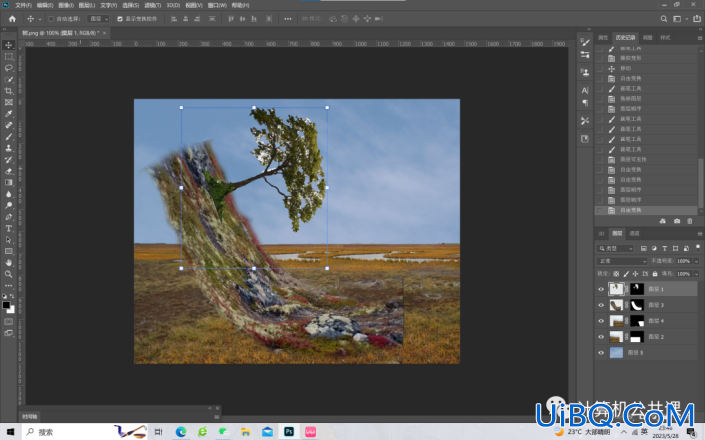Open the layer blend mode dropdown

622,261
